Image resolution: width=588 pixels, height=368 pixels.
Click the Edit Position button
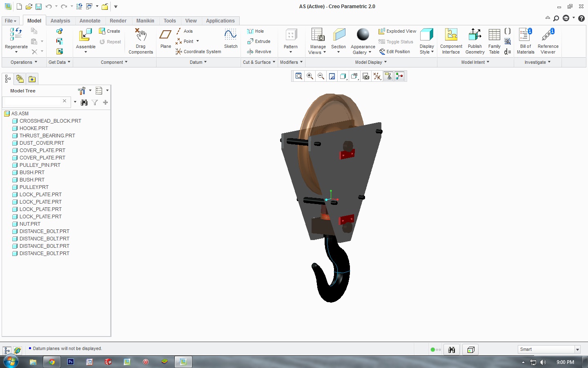(x=394, y=52)
